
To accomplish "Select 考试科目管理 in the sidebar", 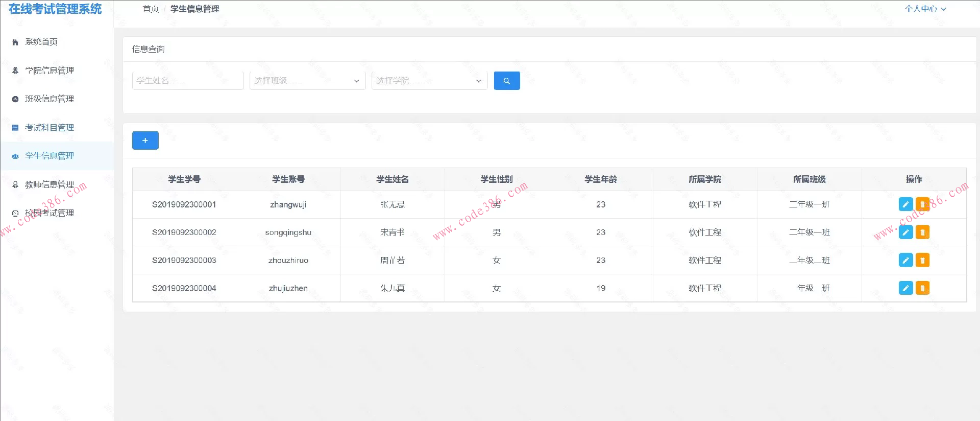I will coord(50,127).
